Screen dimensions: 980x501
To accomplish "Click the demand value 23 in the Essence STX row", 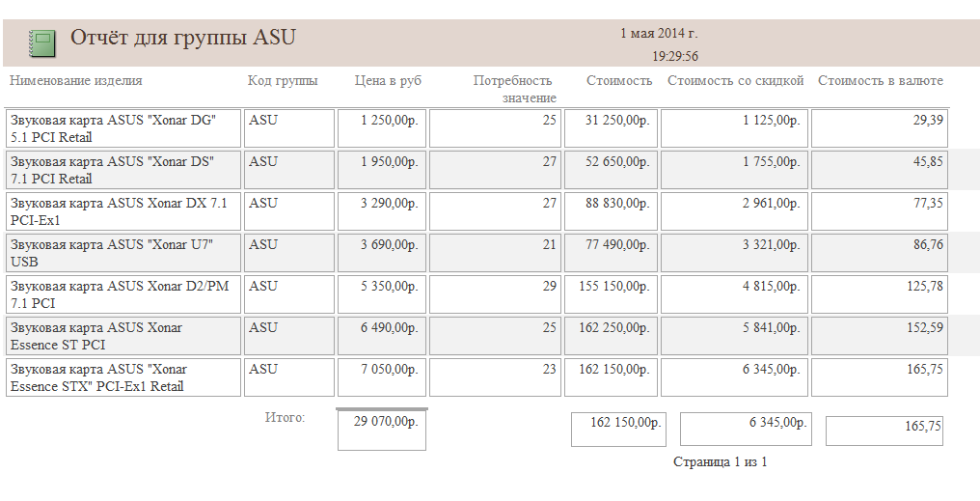I will 495,377.
